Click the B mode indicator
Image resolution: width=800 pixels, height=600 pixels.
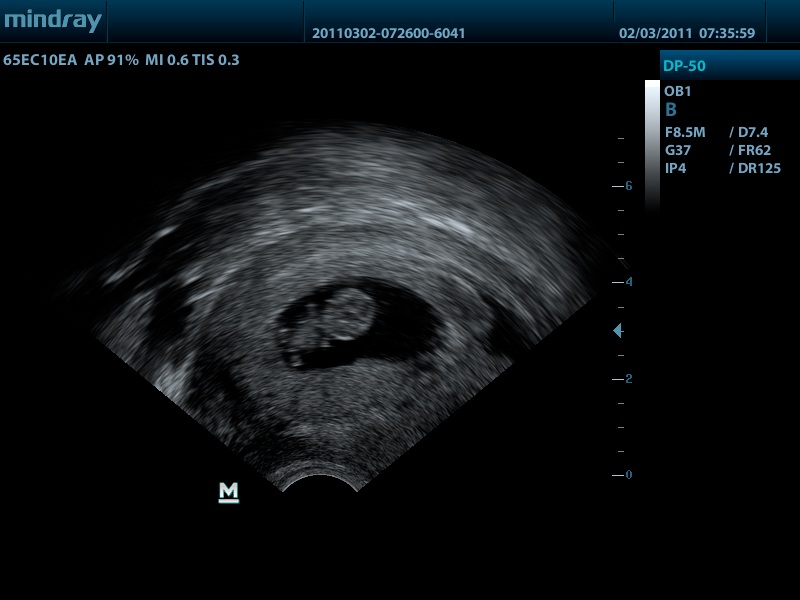click(x=671, y=110)
